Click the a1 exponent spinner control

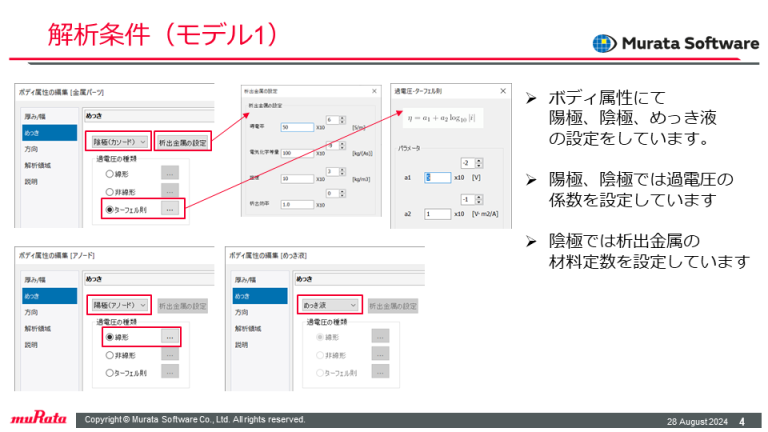point(470,162)
